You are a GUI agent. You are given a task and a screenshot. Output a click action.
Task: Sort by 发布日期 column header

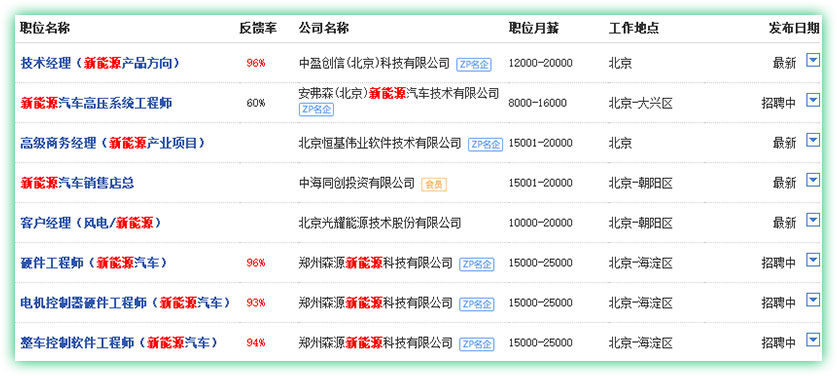pyautogui.click(x=793, y=28)
